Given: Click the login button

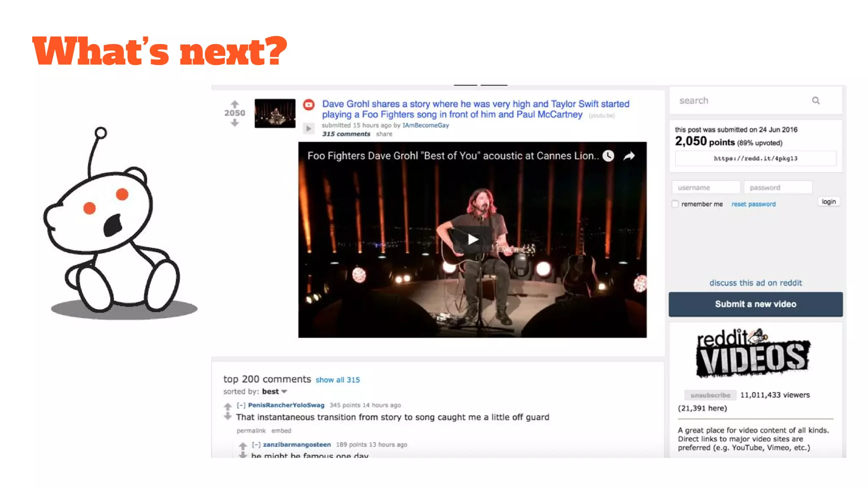Looking at the screenshot, I should (x=829, y=202).
